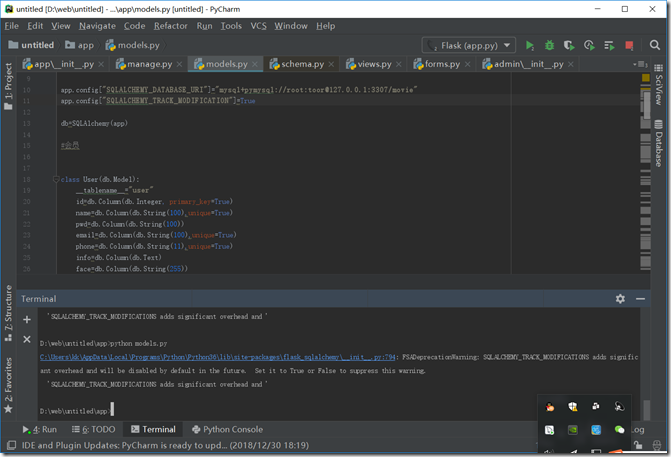Screen dimensions: 671x457
Task: Click the yellow inspection warning indicator
Action: 646,78
